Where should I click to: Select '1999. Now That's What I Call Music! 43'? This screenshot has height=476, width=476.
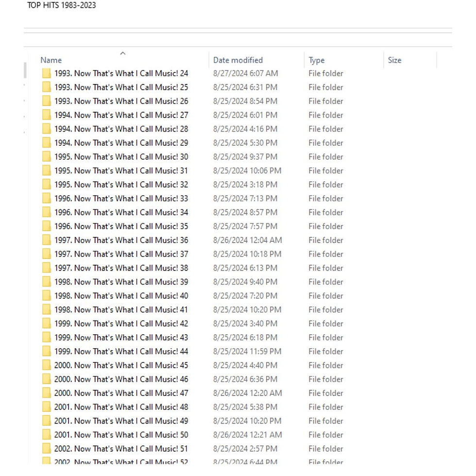pos(121,338)
